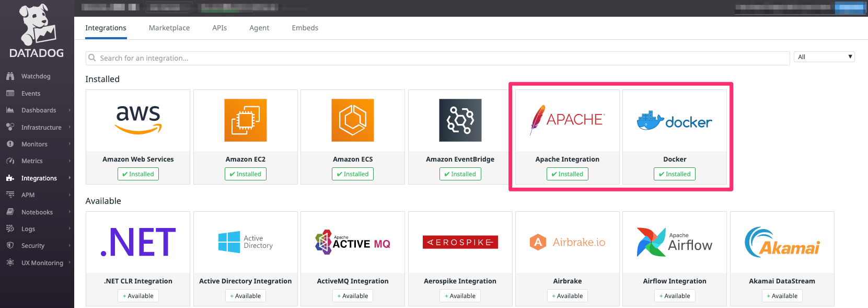Click Installed button under Amazon Web Services

tap(138, 174)
